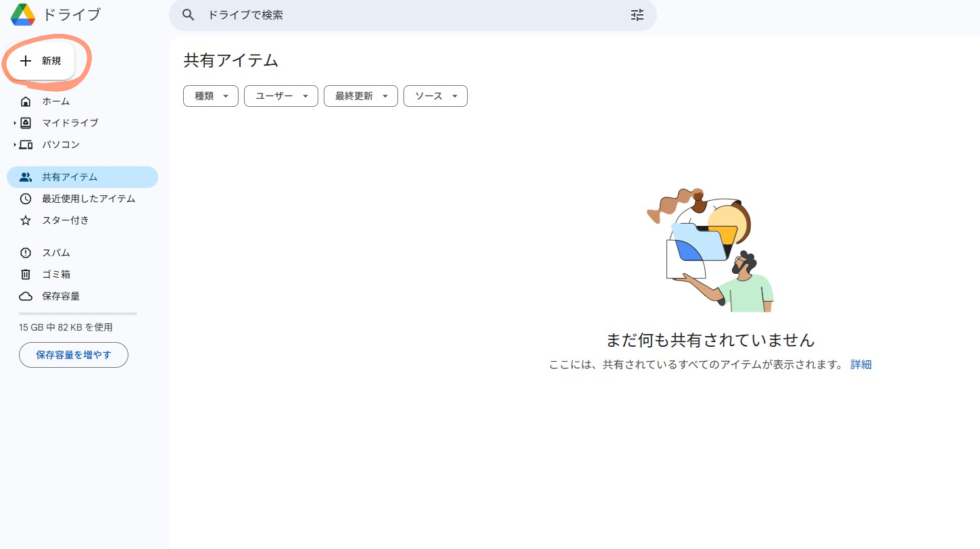Open the 最終更新 filter dropdown
The image size is (980, 549).
(360, 96)
